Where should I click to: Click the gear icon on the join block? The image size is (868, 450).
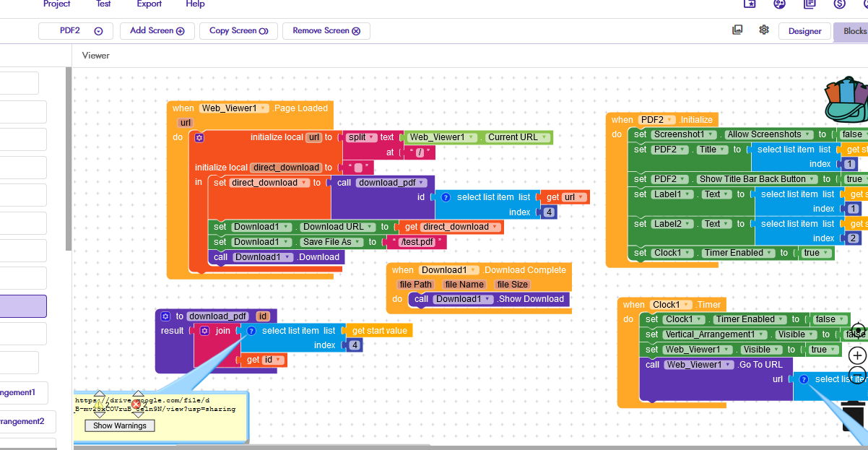coord(204,331)
